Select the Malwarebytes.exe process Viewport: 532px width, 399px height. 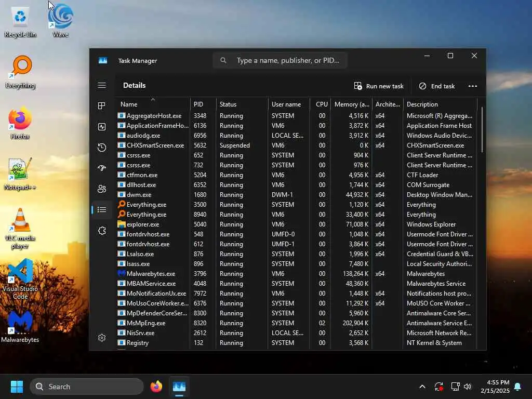pyautogui.click(x=297, y=273)
